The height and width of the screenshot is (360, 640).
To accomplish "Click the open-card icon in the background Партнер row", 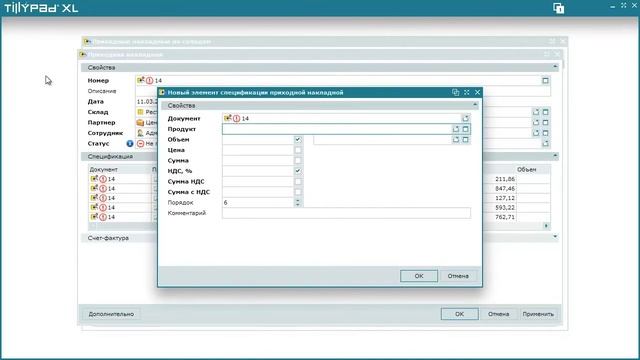I will click(536, 122).
